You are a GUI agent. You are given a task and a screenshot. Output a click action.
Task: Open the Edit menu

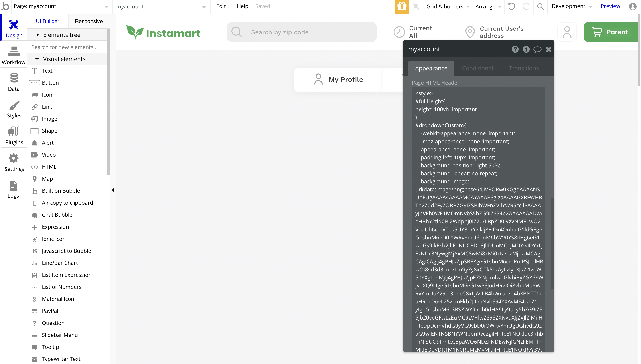[221, 6]
